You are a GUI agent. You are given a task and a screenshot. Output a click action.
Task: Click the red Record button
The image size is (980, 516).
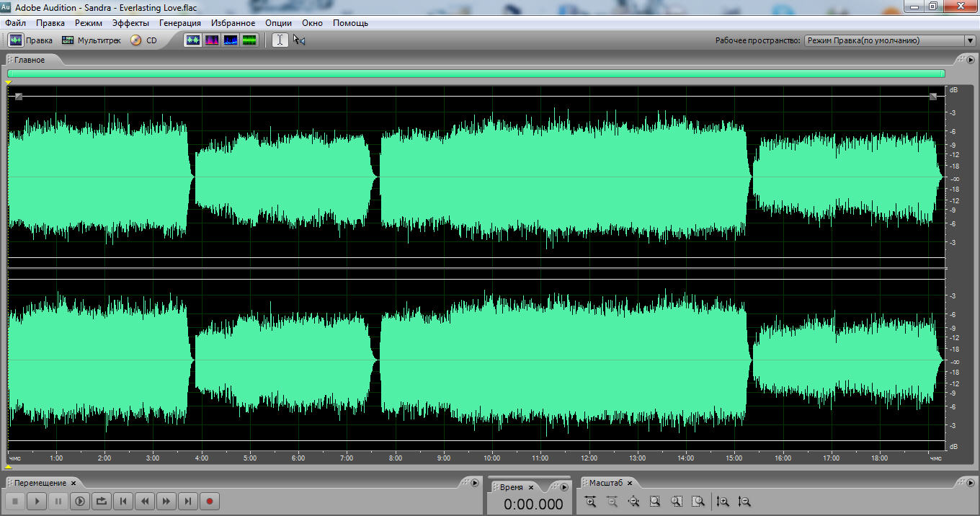(x=210, y=501)
